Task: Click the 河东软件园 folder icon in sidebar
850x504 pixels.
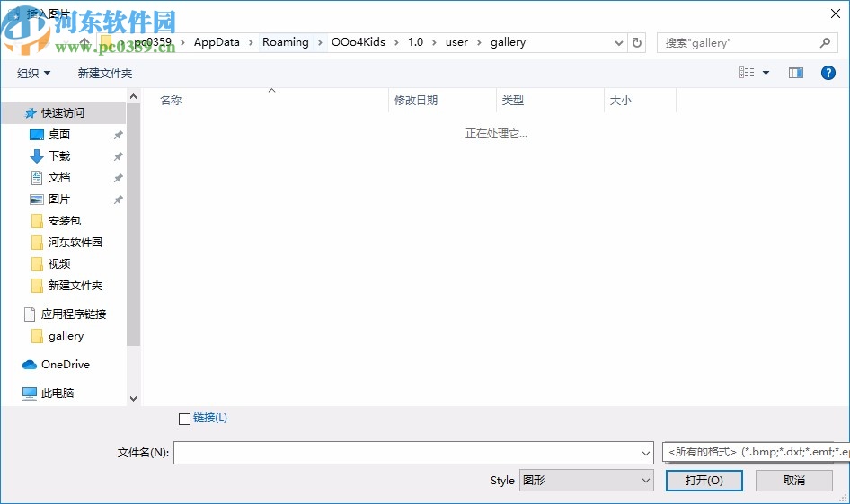Action: coord(37,243)
